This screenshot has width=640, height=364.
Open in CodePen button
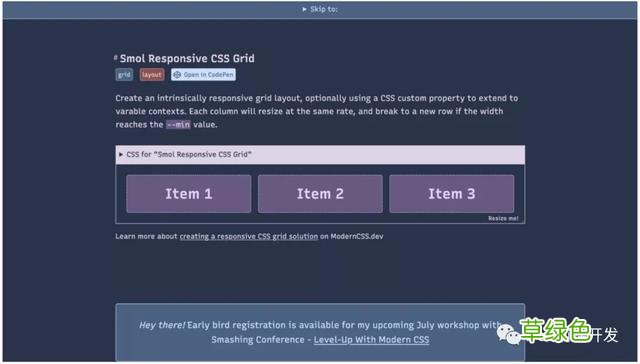tap(203, 75)
